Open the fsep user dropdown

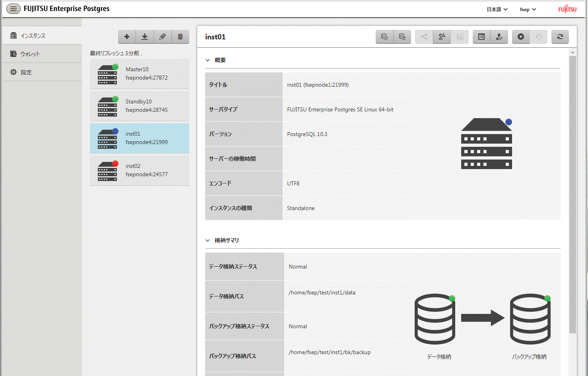(x=528, y=9)
